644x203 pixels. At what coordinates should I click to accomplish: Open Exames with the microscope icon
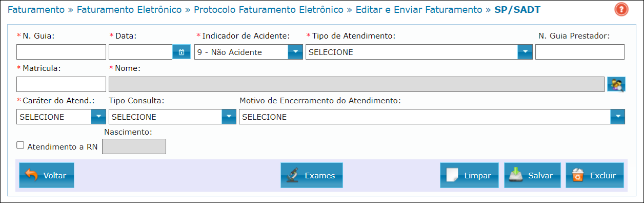pos(312,175)
